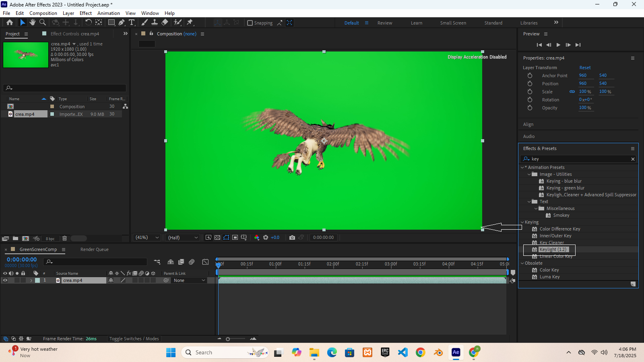Open Visual Studio Code from taskbar
The height and width of the screenshot is (362, 644).
point(402,352)
